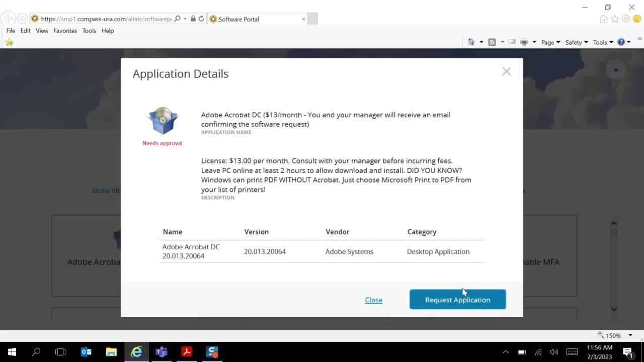The height and width of the screenshot is (362, 644).
Task: Open the Favorites menu
Action: (x=65, y=31)
